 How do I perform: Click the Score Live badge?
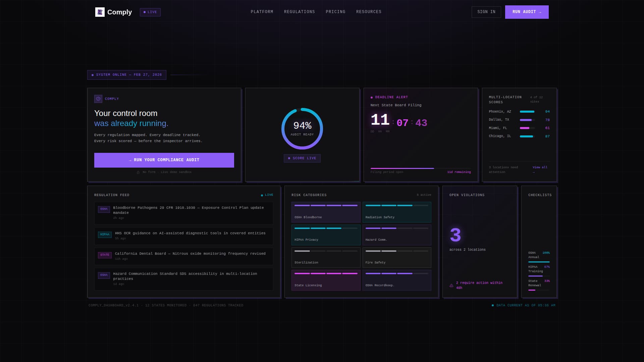coord(302,158)
